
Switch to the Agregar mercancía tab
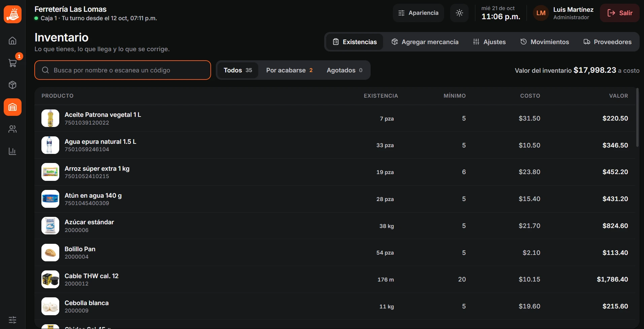(425, 42)
